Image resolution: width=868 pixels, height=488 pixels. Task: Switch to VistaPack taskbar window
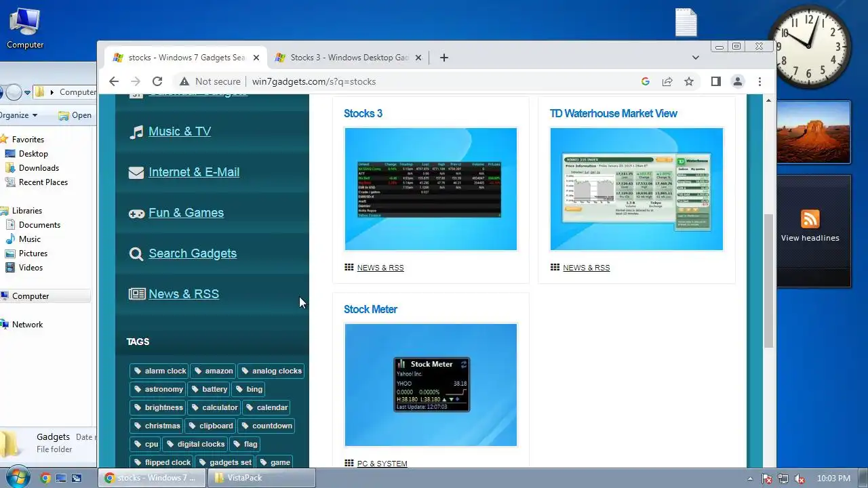261,478
